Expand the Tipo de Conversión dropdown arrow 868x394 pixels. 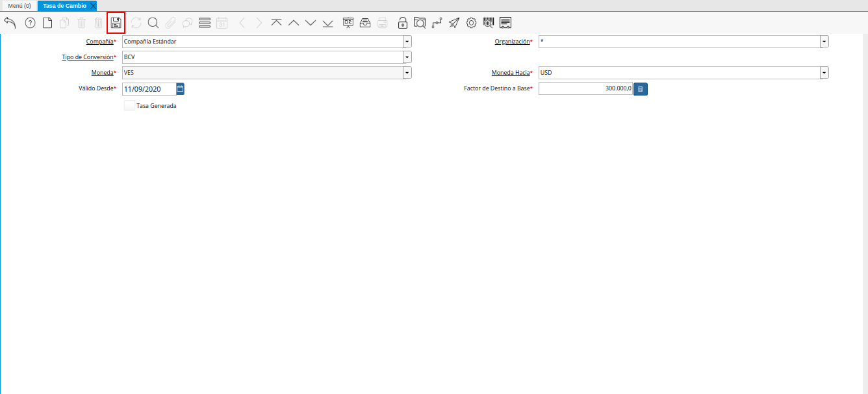(407, 57)
